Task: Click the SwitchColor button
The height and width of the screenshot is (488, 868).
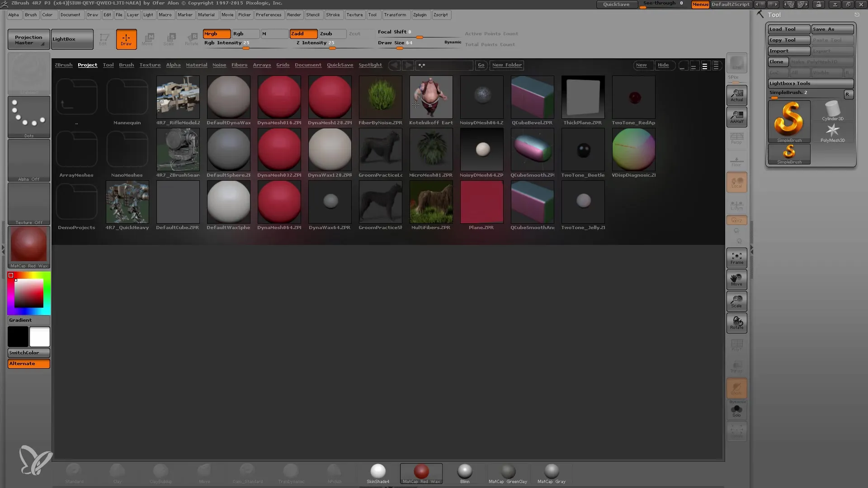Action: tap(29, 353)
